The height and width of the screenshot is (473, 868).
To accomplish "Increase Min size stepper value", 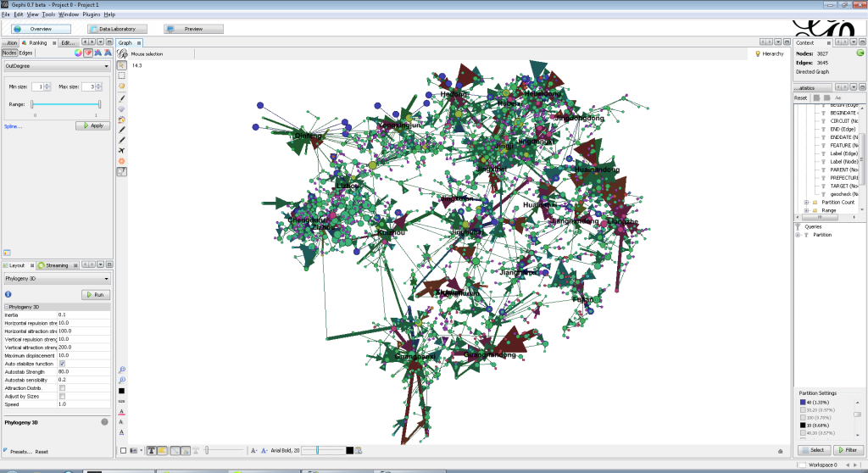I will coord(47,85).
